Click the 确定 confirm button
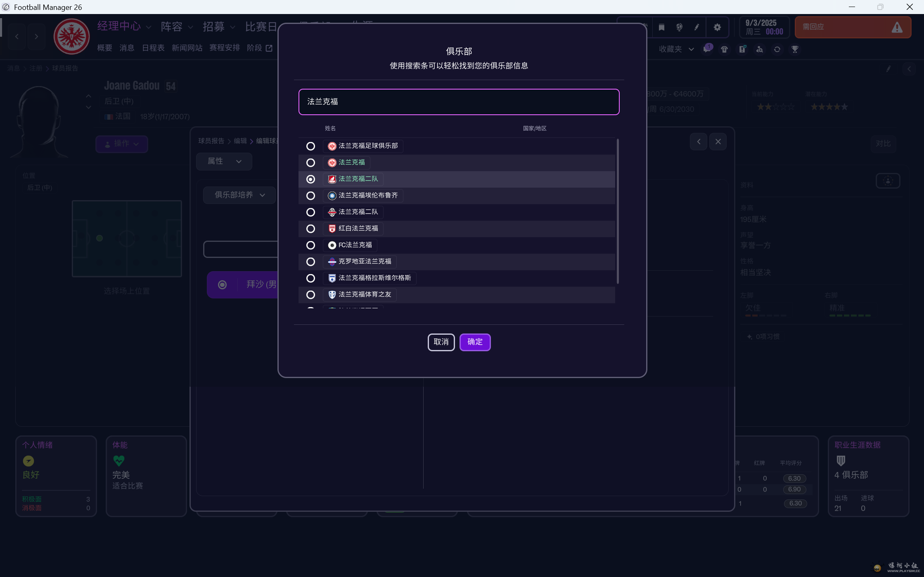Image resolution: width=924 pixels, height=577 pixels. click(x=475, y=342)
